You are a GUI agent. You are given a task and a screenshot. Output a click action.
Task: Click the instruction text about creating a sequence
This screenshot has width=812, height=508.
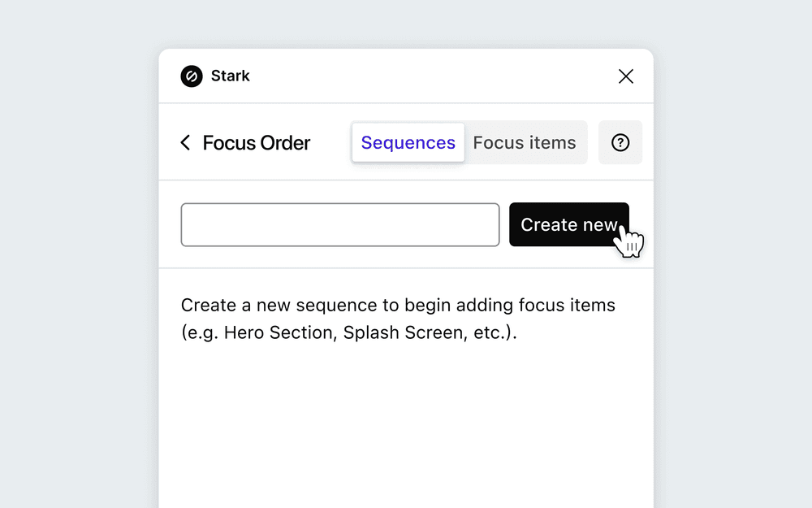[397, 318]
